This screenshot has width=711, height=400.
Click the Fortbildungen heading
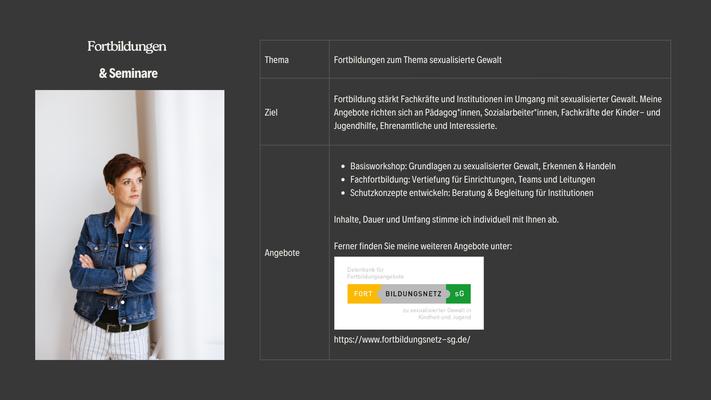point(127,46)
